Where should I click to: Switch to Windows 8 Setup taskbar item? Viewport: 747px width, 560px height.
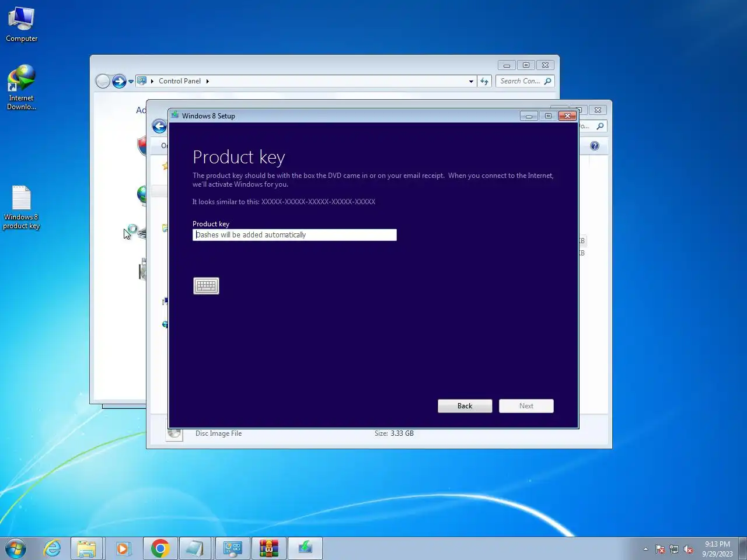[x=305, y=548]
